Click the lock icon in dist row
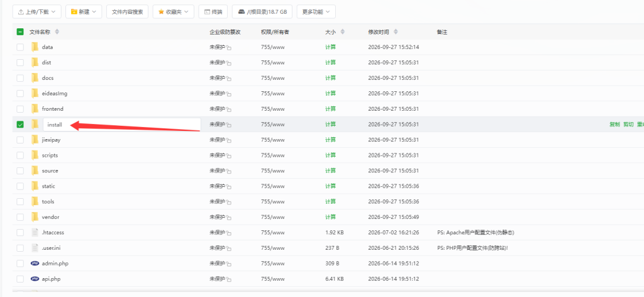This screenshot has width=644, height=297. point(229,64)
